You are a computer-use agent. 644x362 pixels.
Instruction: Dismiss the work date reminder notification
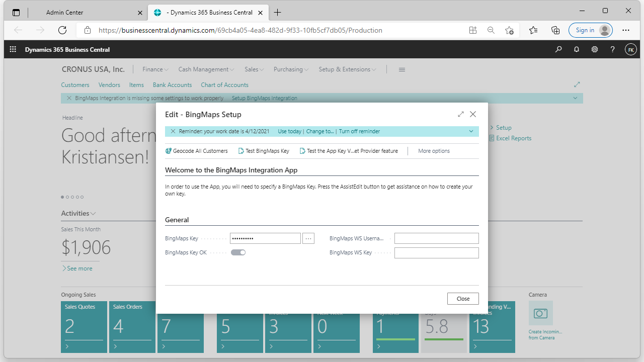[x=173, y=131]
